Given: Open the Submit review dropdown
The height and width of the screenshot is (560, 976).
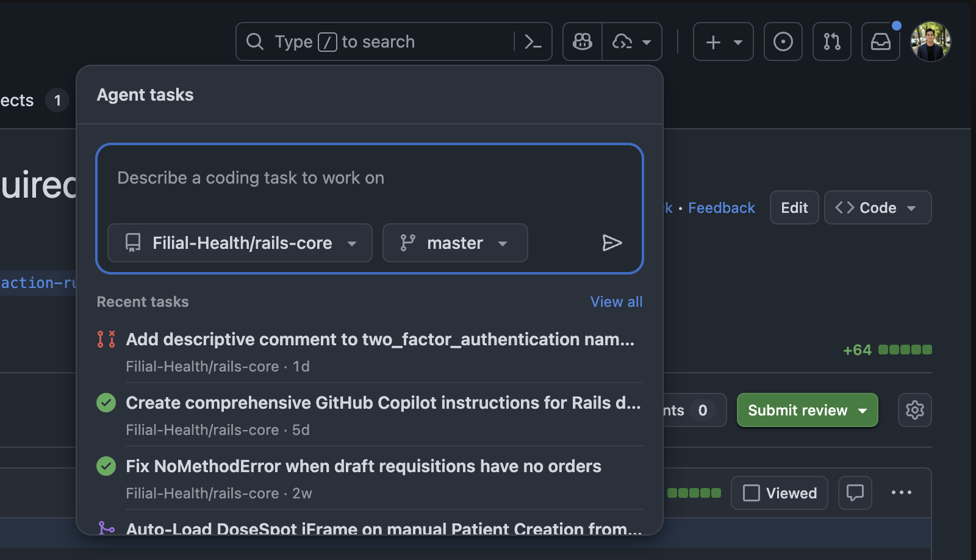Looking at the screenshot, I should click(808, 410).
